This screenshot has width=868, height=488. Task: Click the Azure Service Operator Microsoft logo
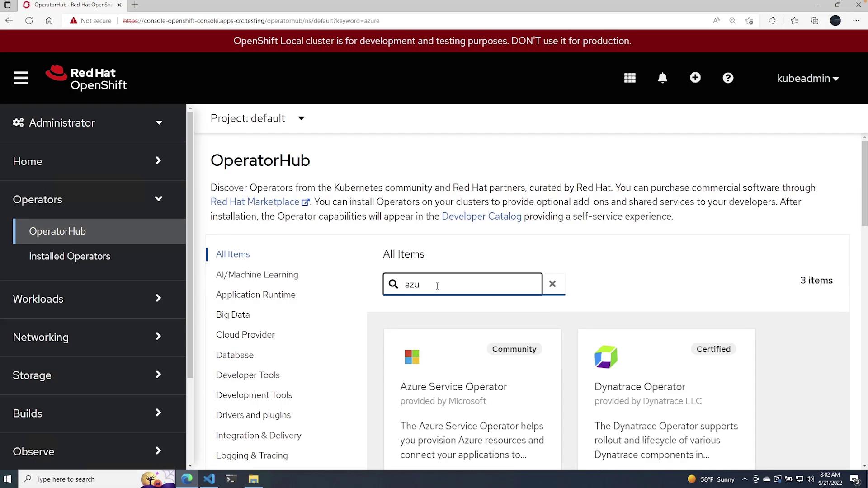tap(412, 357)
